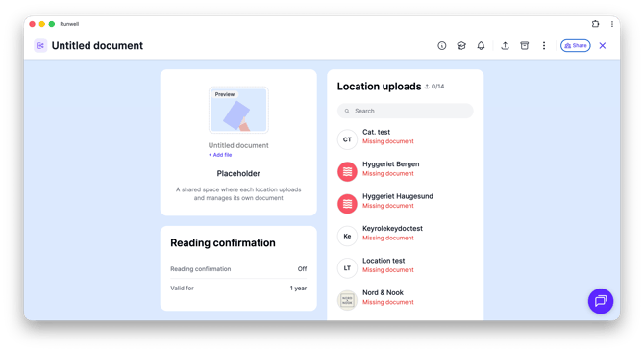The width and height of the screenshot is (644, 352).
Task: Change the Valid for 1 year value
Action: coord(298,289)
